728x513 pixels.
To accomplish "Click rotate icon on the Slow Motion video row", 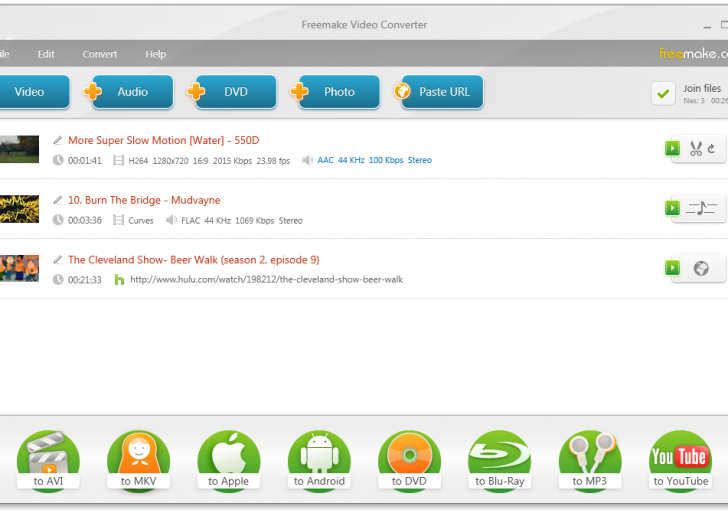I will pyautogui.click(x=711, y=149).
